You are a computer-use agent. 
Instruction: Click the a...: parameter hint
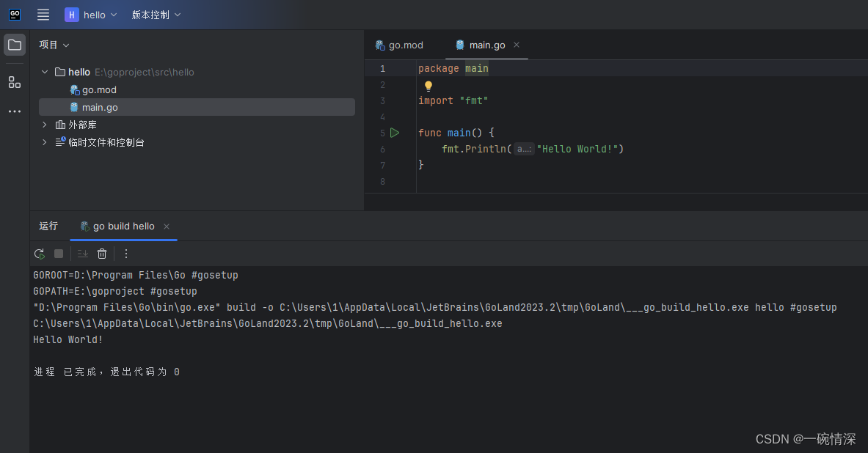coord(524,149)
